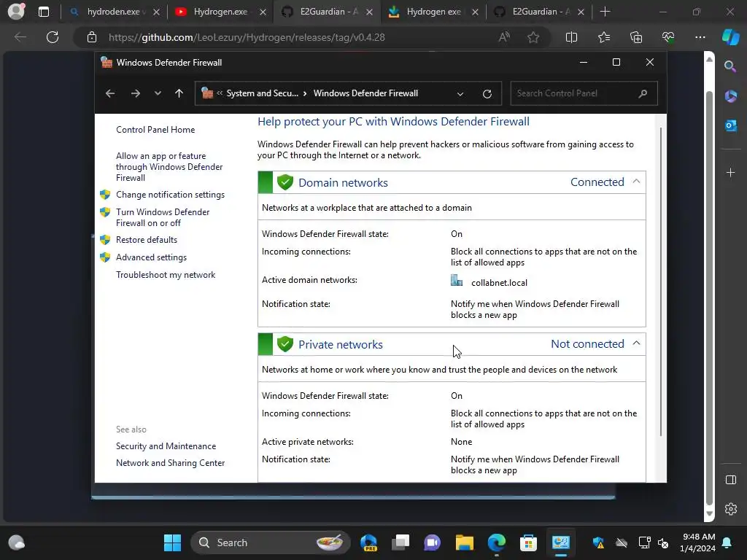Viewport: 747px width, 560px height.
Task: Open Allow an app or feature link
Action: click(x=169, y=167)
